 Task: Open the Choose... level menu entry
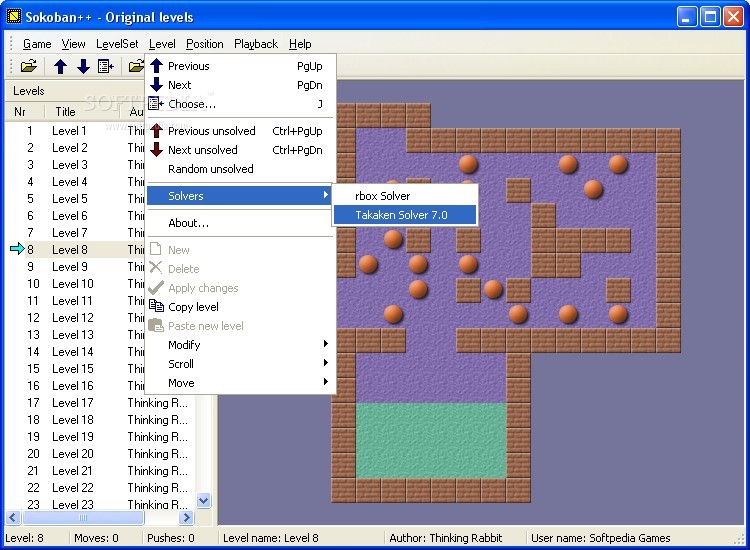point(241,104)
